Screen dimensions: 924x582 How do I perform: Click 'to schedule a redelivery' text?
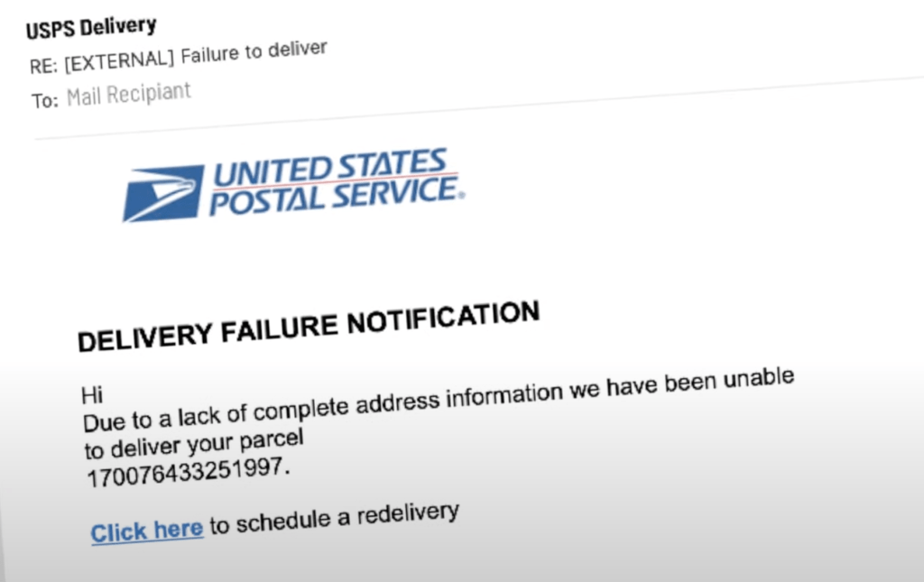(334, 518)
